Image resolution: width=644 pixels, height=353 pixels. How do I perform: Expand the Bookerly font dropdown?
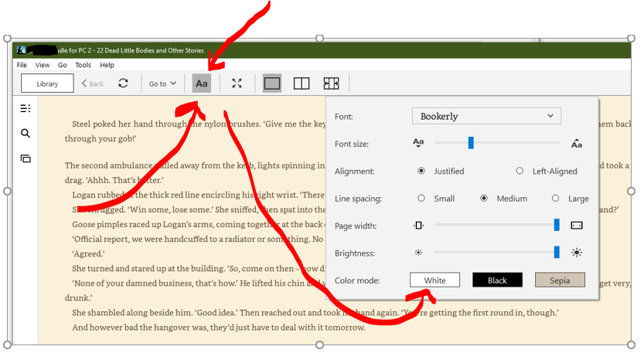pos(486,116)
